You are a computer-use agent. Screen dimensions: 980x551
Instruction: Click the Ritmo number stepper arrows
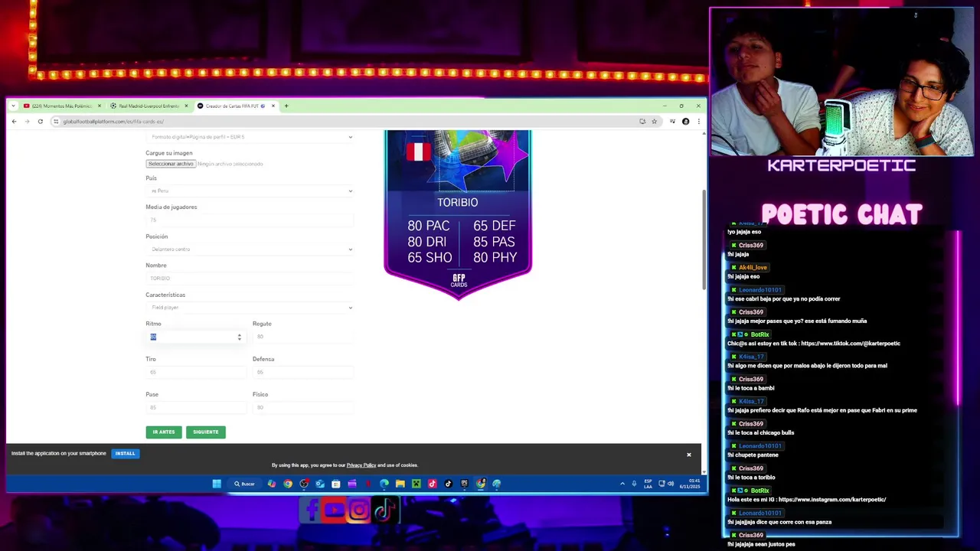point(239,337)
